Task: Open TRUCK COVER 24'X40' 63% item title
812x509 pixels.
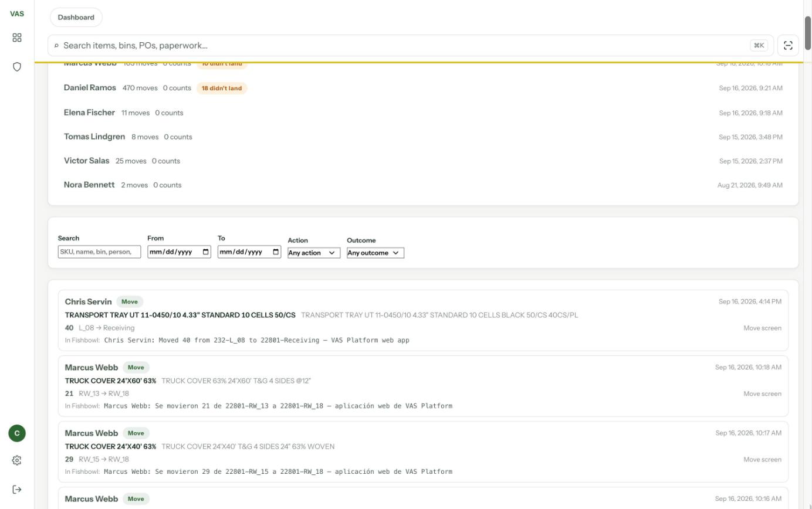Action: point(110,446)
